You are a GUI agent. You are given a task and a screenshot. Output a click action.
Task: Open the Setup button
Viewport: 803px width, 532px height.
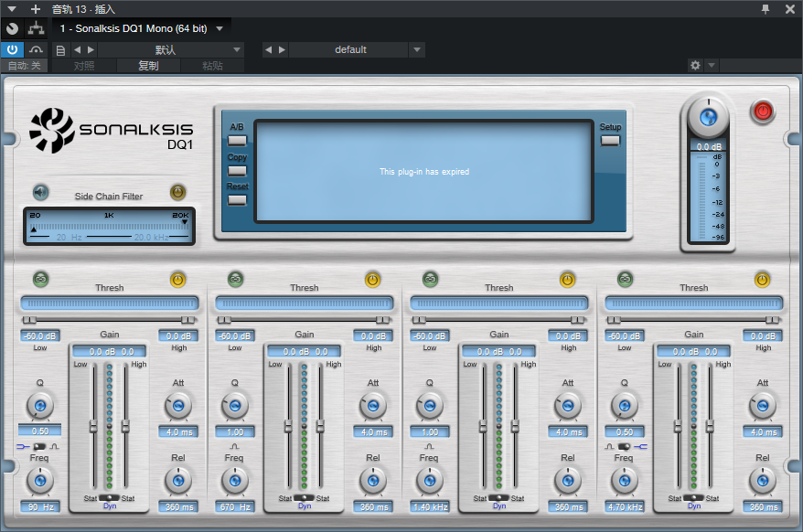[610, 140]
